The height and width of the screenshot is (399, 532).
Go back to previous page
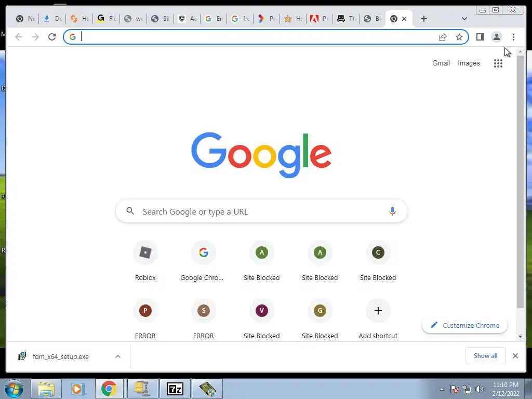click(x=19, y=37)
